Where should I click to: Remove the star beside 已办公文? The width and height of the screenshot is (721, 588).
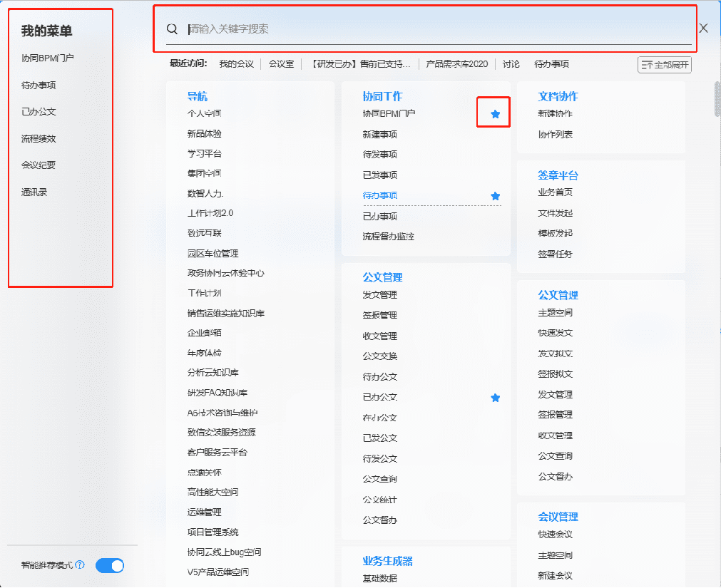coord(495,398)
